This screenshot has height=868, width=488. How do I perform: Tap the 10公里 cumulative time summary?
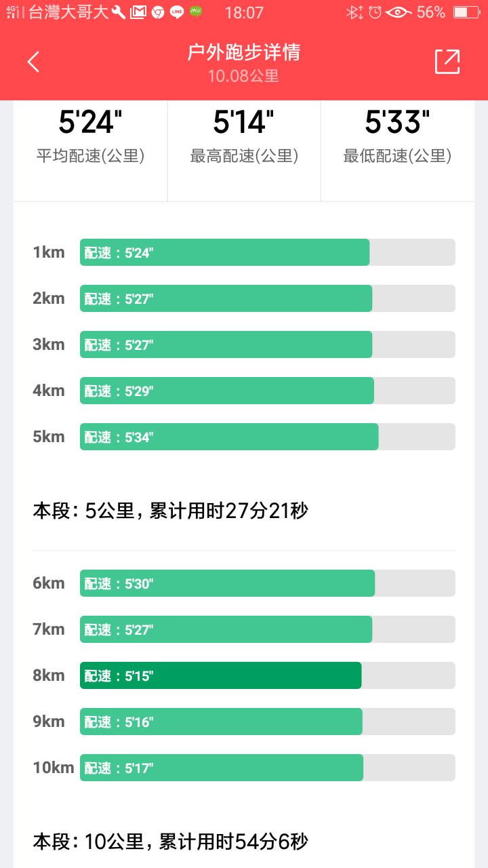pos(170,842)
